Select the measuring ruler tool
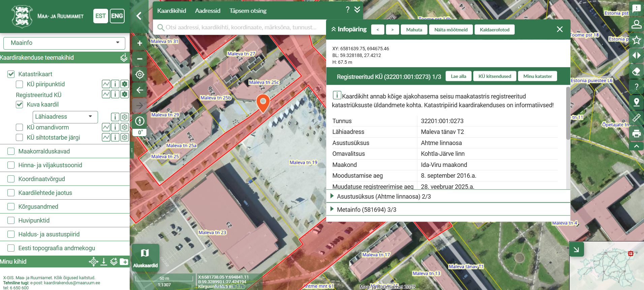The image size is (644, 290). [636, 118]
